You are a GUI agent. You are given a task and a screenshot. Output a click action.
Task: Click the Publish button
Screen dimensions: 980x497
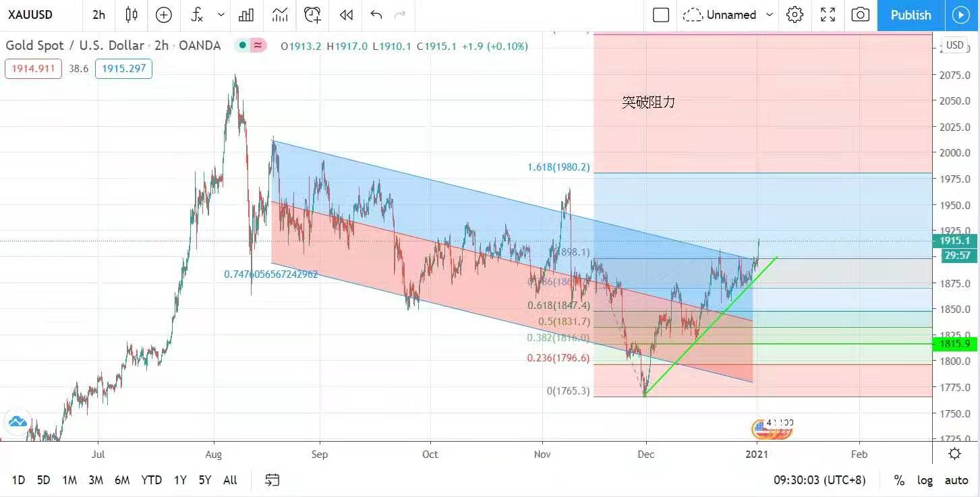(911, 15)
